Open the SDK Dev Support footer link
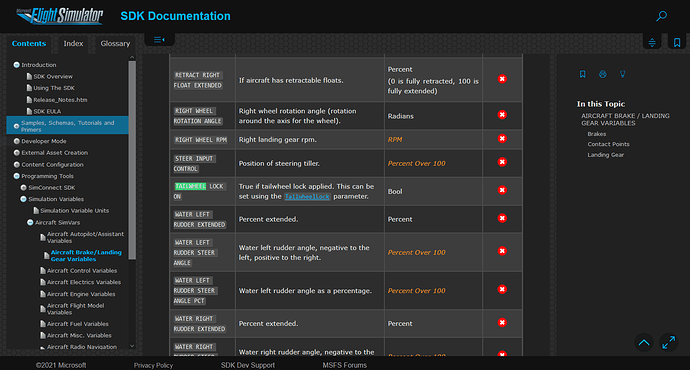The image size is (690, 370). [x=248, y=365]
